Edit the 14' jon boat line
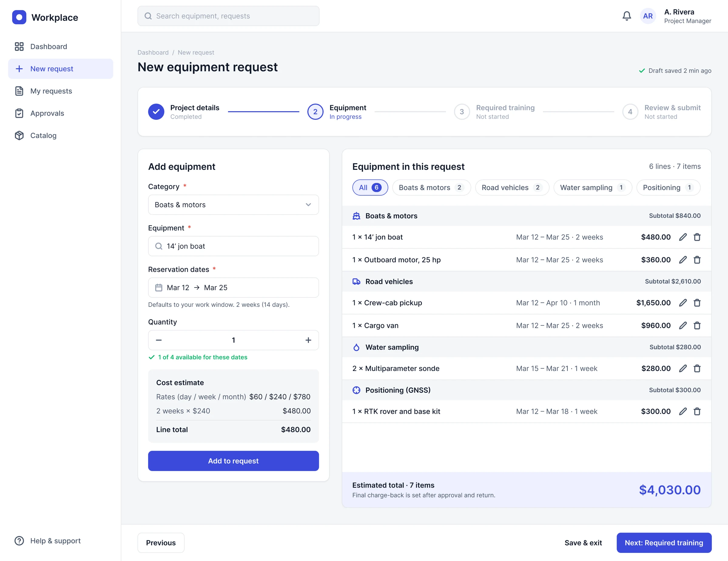This screenshot has height=561, width=728. (683, 237)
